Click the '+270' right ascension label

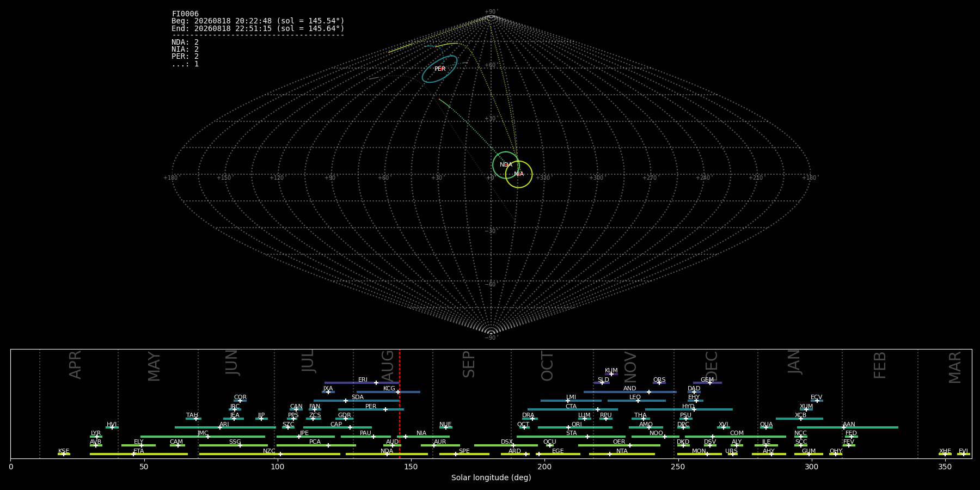coord(650,178)
